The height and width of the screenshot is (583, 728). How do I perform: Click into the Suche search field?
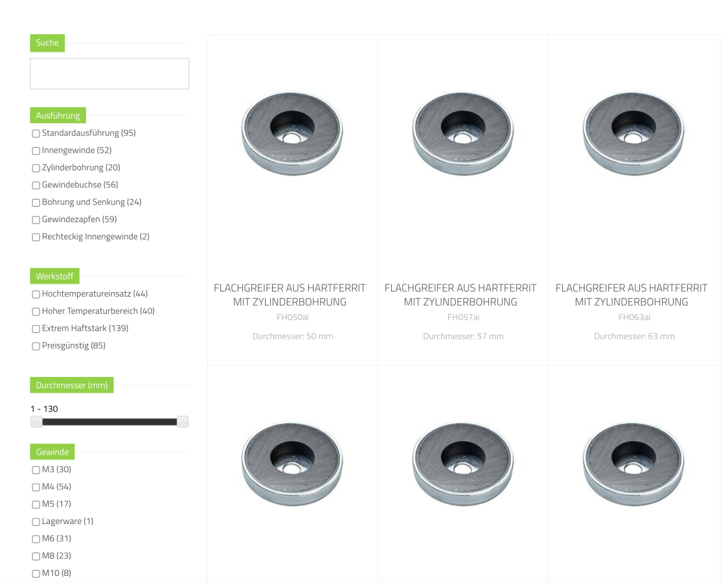coord(109,73)
